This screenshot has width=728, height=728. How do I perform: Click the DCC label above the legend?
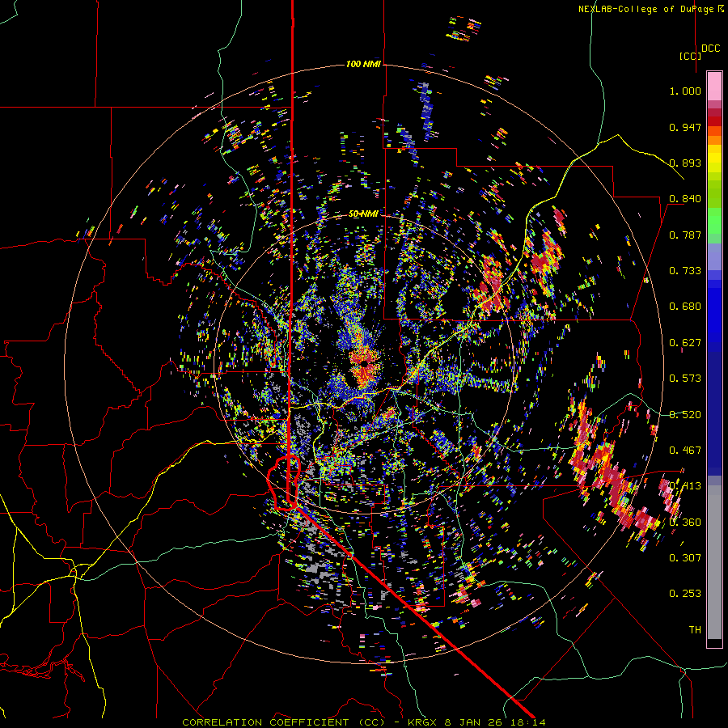coord(711,49)
